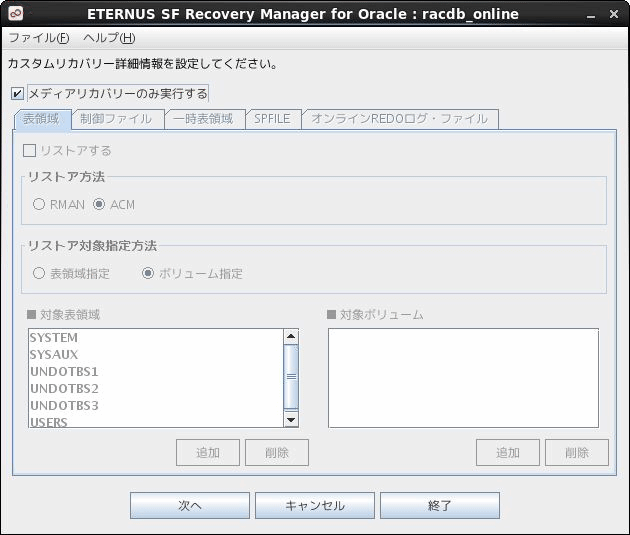Open the ファイル(F) menu
This screenshot has width=630, height=535.
pyautogui.click(x=39, y=38)
